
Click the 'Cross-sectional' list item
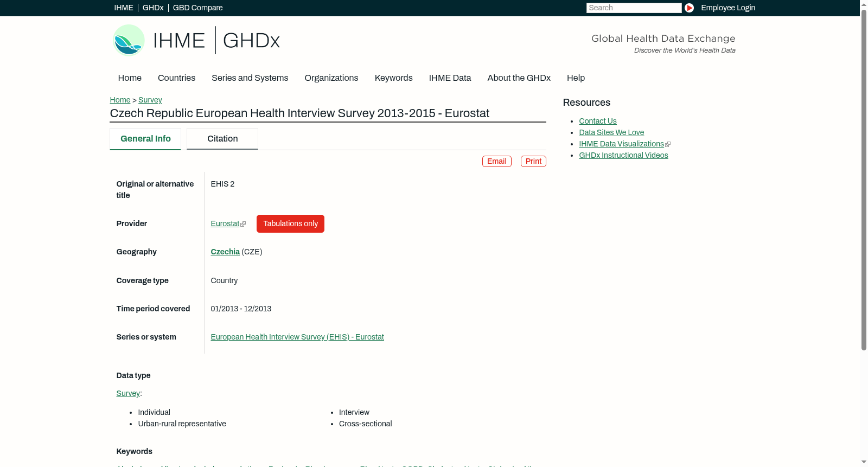pos(366,424)
